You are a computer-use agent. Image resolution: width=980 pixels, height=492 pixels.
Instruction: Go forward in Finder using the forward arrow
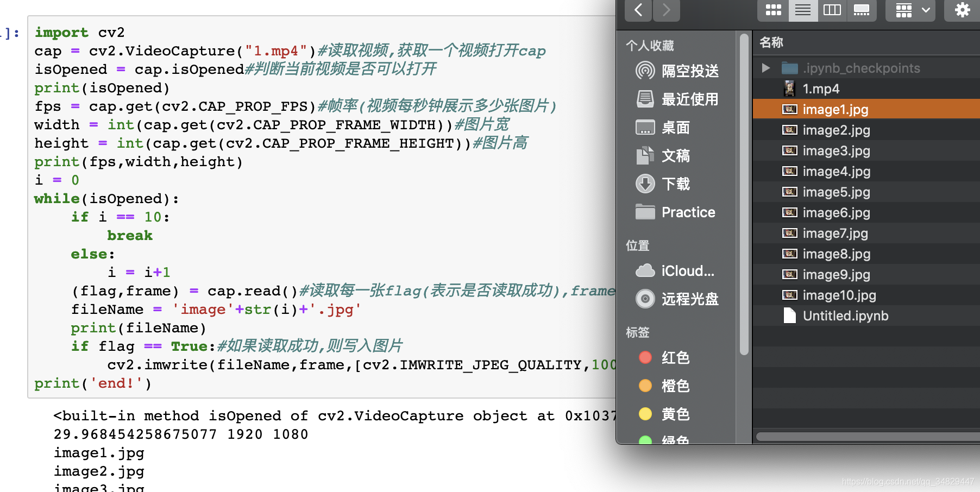667,10
